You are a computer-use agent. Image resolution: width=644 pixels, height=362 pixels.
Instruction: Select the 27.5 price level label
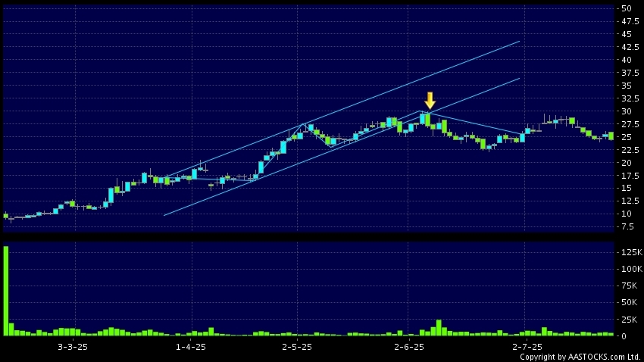(x=630, y=124)
